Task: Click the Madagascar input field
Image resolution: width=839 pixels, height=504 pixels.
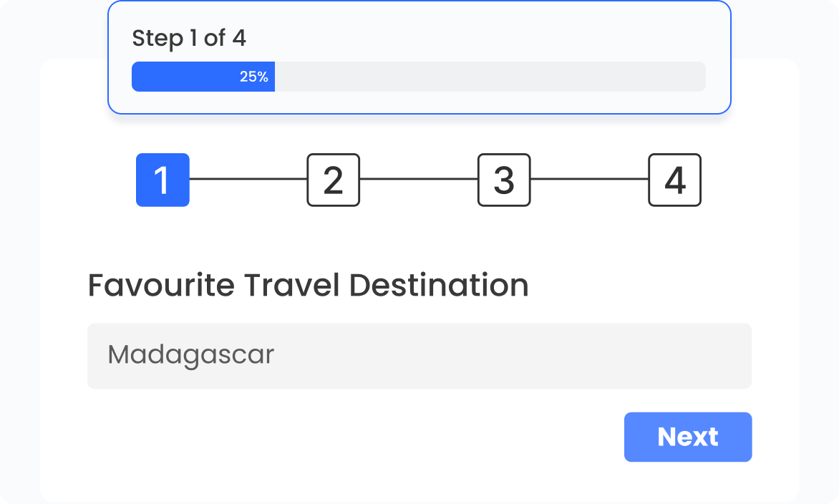Action: tap(419, 356)
